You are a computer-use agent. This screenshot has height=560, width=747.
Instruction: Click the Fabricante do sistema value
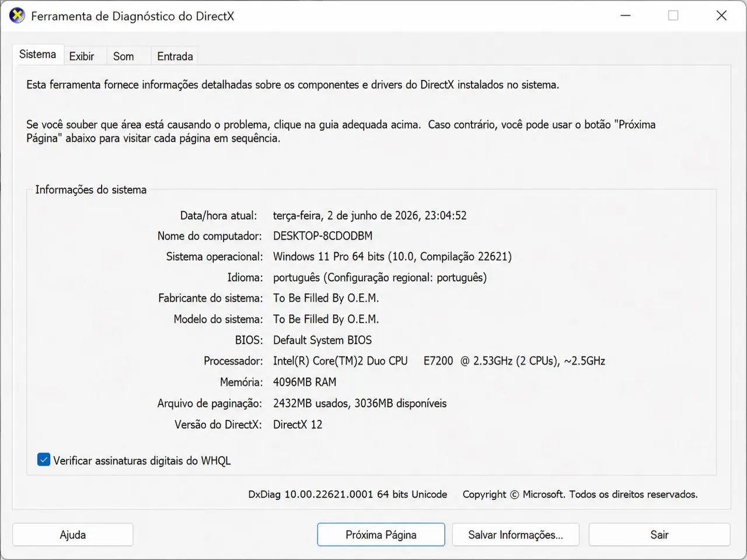pos(326,298)
